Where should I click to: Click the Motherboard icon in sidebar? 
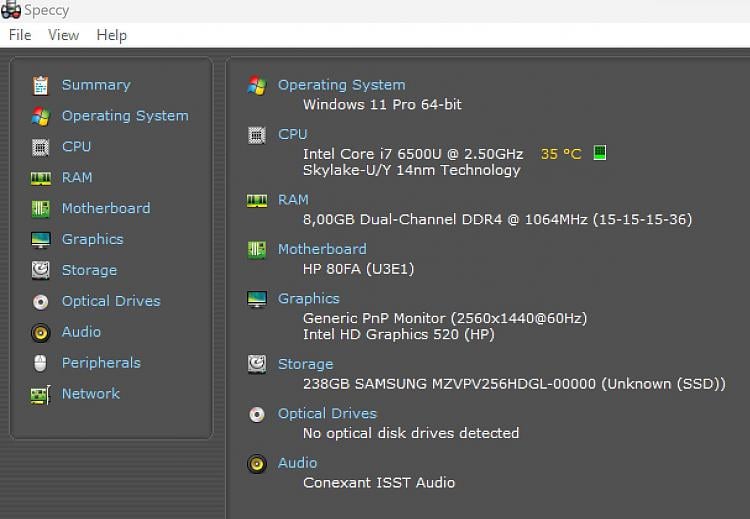pyautogui.click(x=41, y=209)
